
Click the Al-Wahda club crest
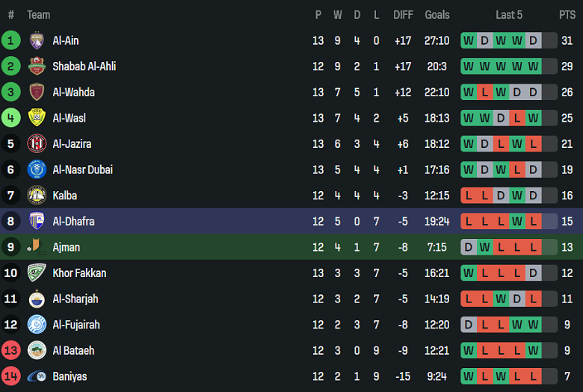click(37, 93)
